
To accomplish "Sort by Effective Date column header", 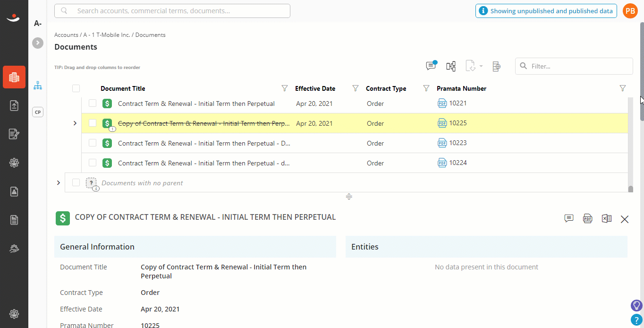I will [x=315, y=88].
